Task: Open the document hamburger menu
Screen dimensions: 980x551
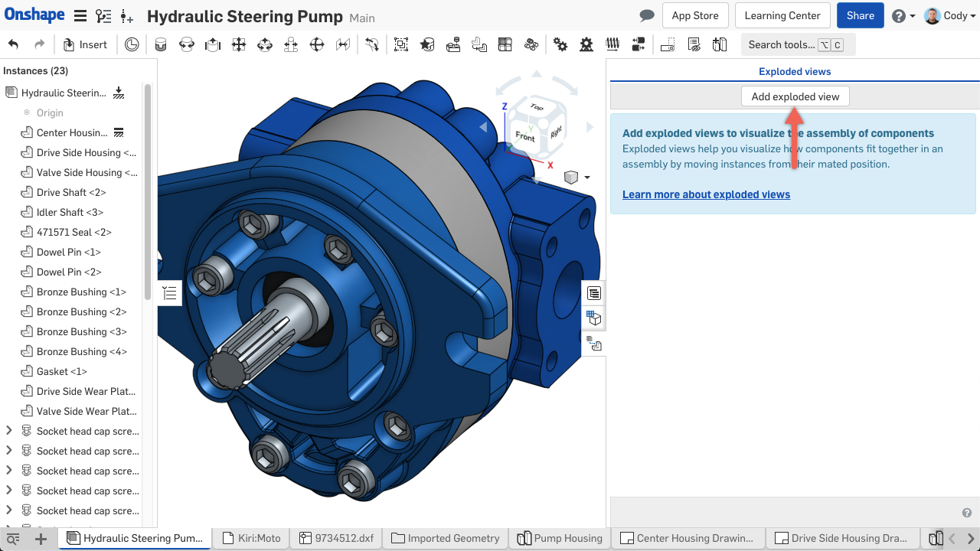Action: tap(80, 16)
